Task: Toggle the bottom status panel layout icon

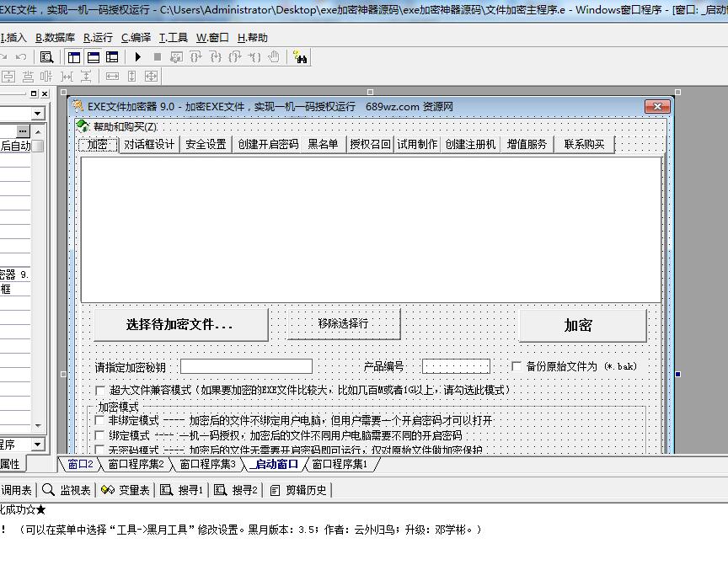Action: pos(94,57)
